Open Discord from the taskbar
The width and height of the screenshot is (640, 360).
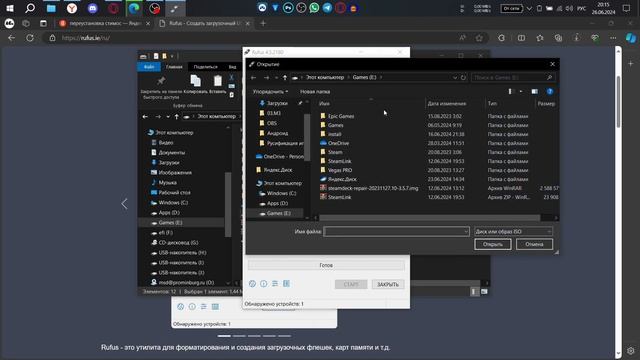(x=93, y=8)
